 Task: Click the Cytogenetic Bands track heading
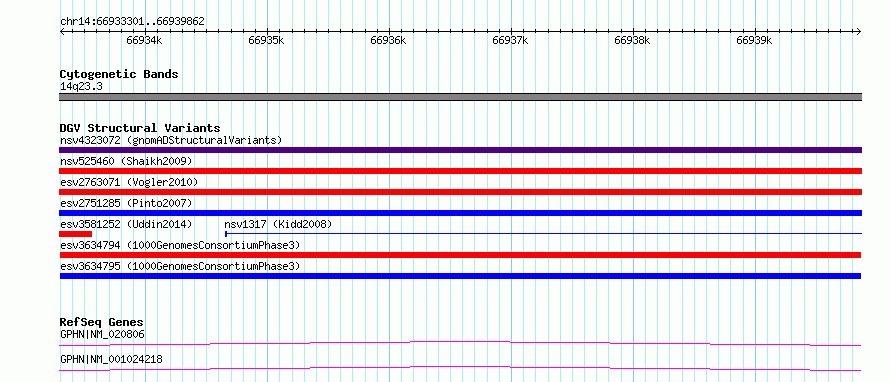point(119,74)
